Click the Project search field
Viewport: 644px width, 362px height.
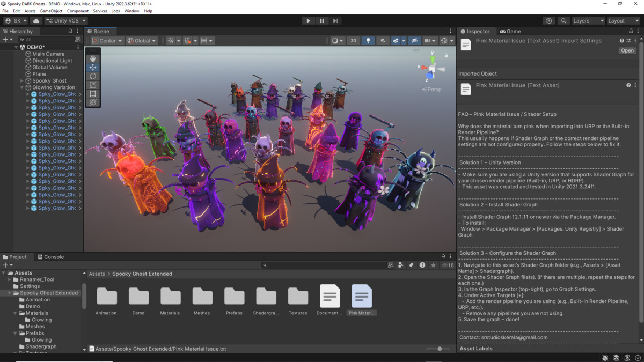click(324, 265)
